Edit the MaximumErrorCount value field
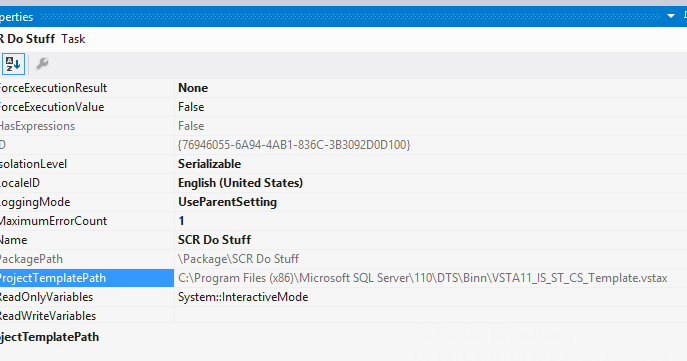This screenshot has width=687, height=361. pyautogui.click(x=431, y=221)
